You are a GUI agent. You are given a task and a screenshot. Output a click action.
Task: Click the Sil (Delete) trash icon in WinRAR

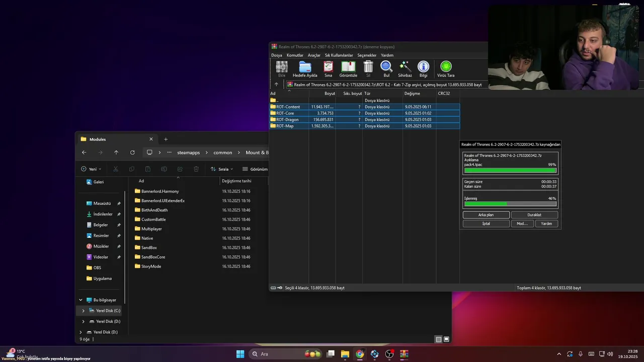[368, 69]
